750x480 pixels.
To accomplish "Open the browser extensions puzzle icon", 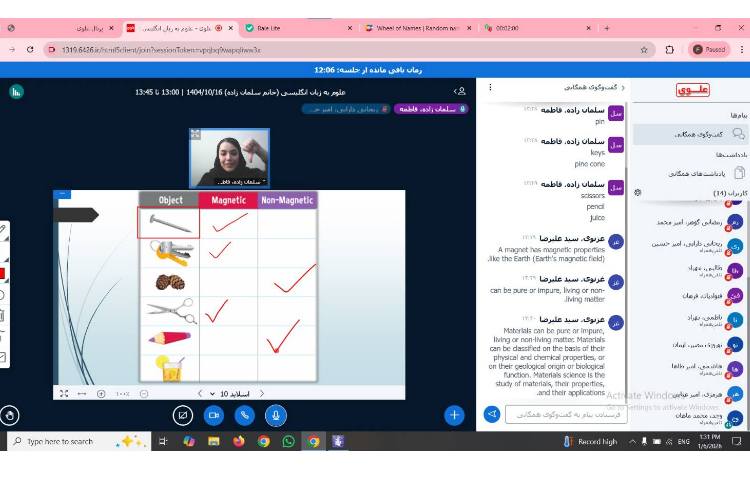I will (670, 49).
